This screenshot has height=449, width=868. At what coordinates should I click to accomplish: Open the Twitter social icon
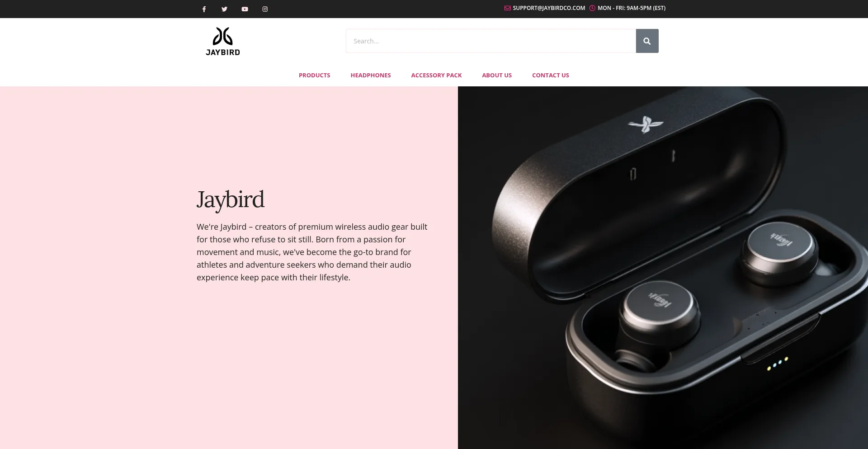pyautogui.click(x=224, y=9)
